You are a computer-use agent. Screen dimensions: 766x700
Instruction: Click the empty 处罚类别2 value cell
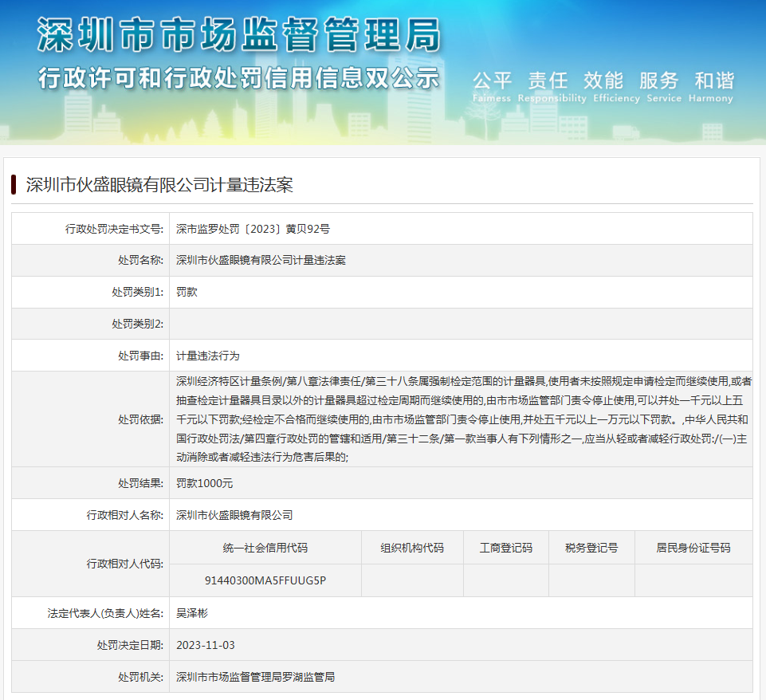[461, 324]
